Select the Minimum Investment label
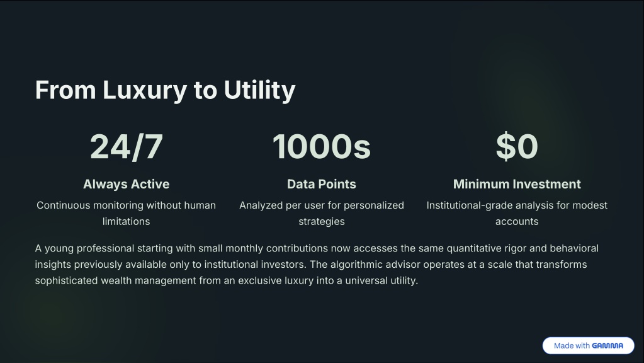Screen dimensions: 644x363 517,184
